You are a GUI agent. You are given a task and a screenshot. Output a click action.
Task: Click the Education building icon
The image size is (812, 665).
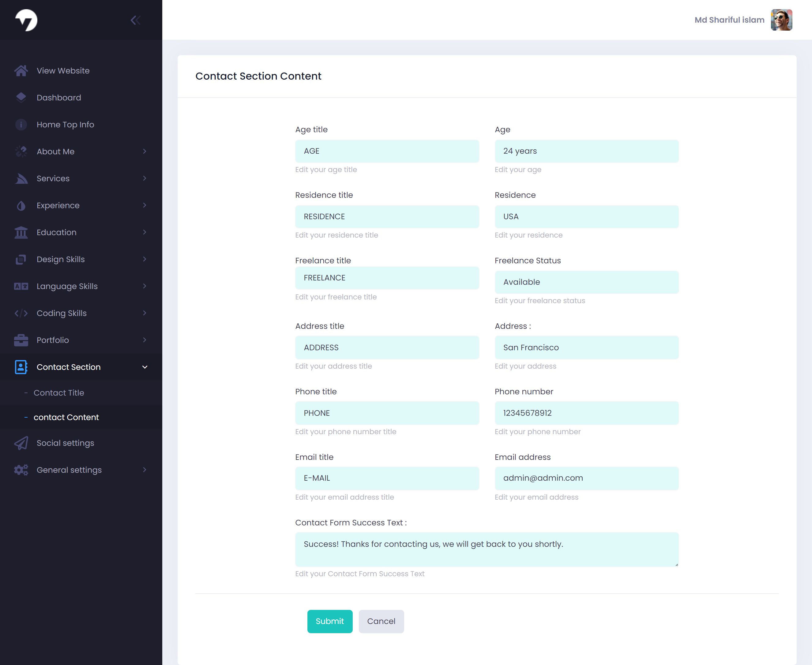click(x=21, y=232)
